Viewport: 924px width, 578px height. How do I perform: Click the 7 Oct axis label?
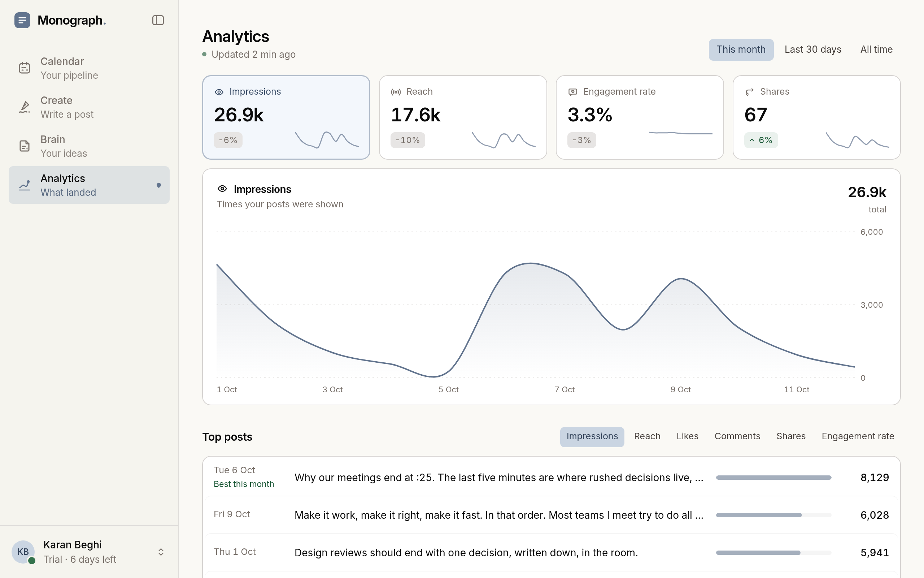[x=565, y=389]
